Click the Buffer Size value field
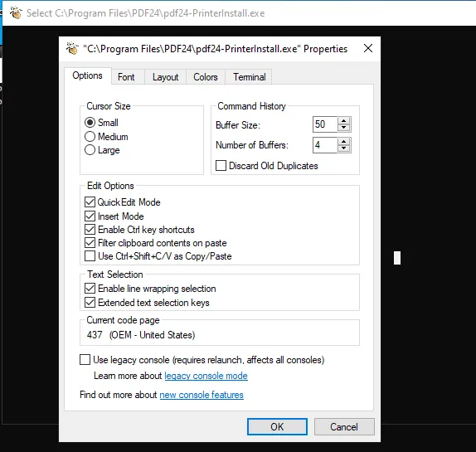 tap(325, 124)
